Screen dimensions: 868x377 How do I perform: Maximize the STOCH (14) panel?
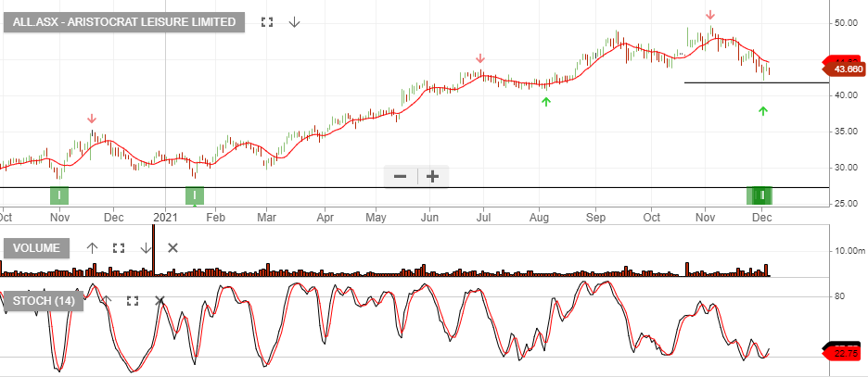click(133, 301)
